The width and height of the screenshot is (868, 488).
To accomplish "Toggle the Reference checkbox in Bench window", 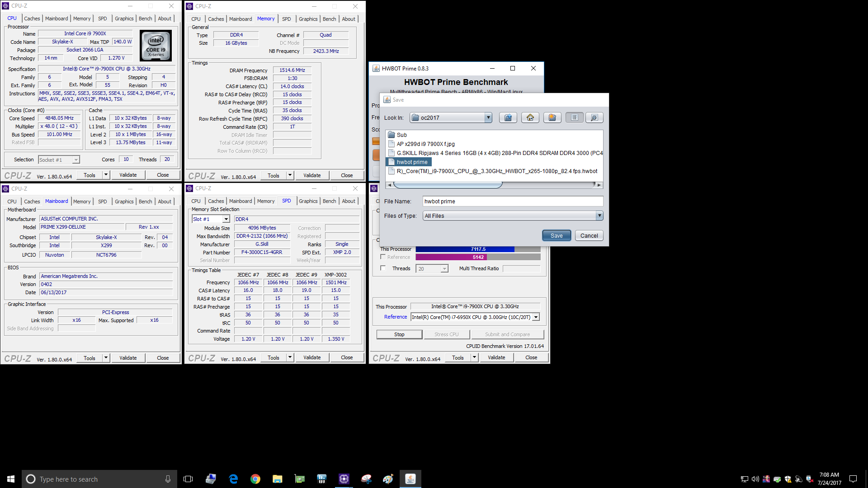I will point(383,257).
